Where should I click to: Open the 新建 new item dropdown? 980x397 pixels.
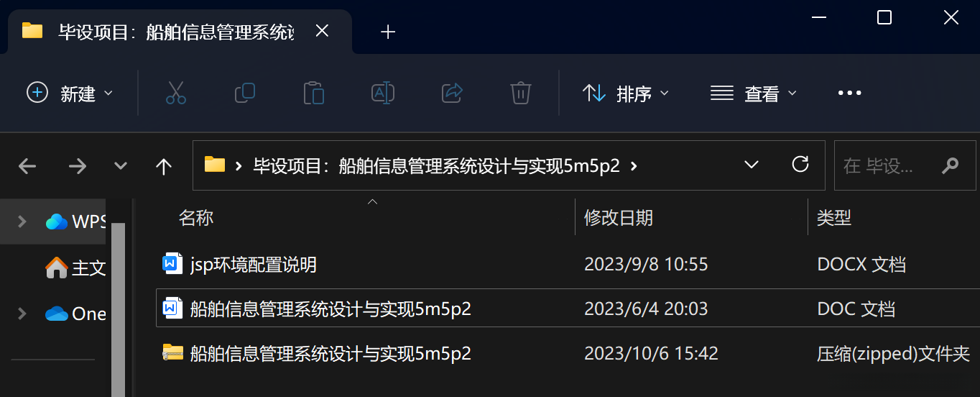pos(70,93)
